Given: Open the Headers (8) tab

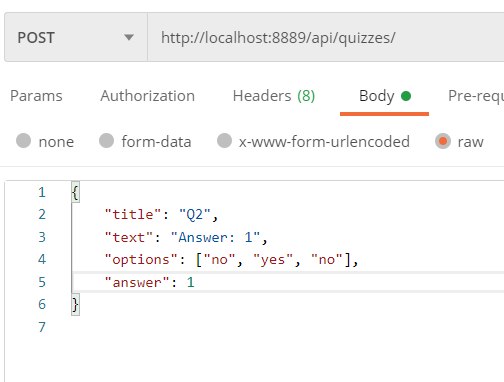Looking at the screenshot, I should tap(274, 96).
